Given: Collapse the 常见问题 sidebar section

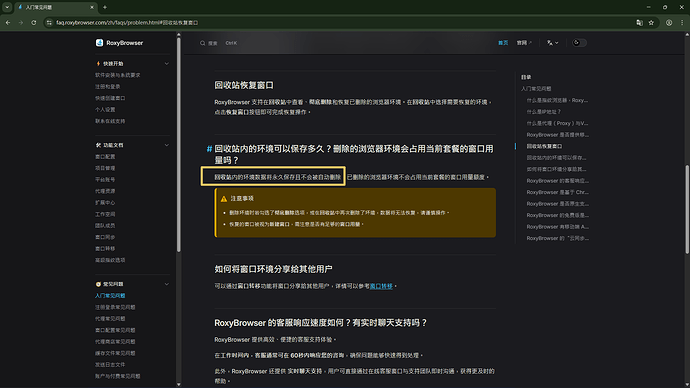Looking at the screenshot, I should pos(167,284).
